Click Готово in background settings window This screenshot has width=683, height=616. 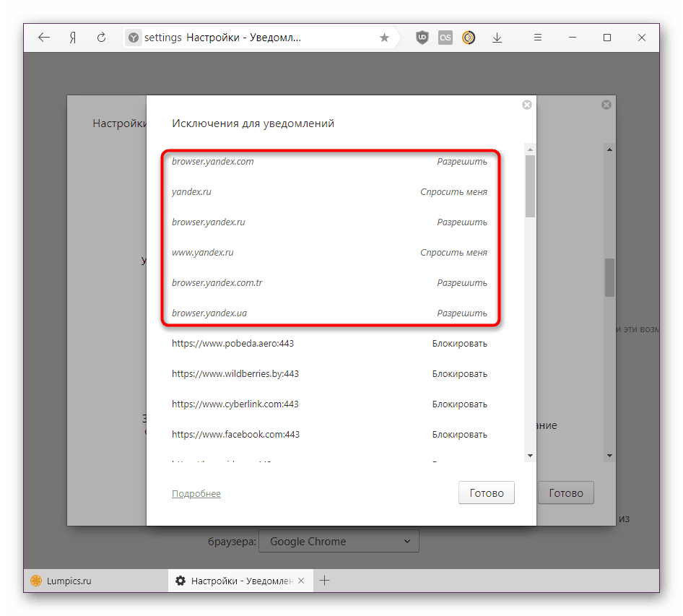tap(566, 493)
